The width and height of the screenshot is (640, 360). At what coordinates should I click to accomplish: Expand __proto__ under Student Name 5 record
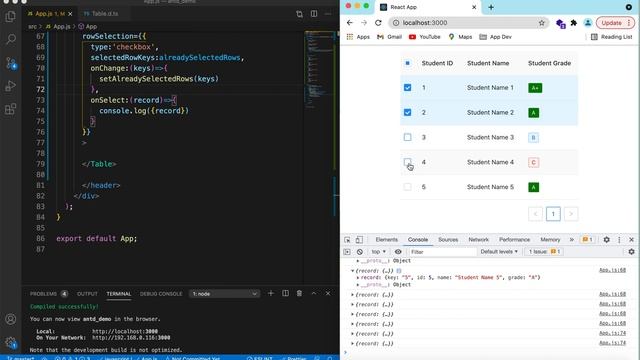(x=358, y=285)
